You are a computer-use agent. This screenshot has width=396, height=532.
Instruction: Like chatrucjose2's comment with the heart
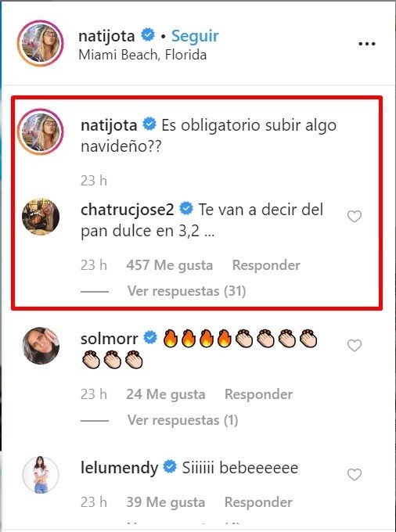355,217
